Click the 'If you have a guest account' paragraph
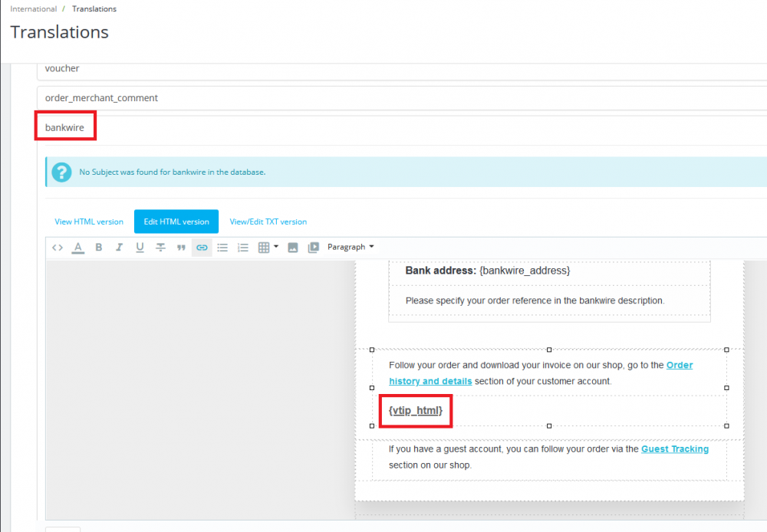Image resolution: width=767 pixels, height=532 pixels. (549, 457)
